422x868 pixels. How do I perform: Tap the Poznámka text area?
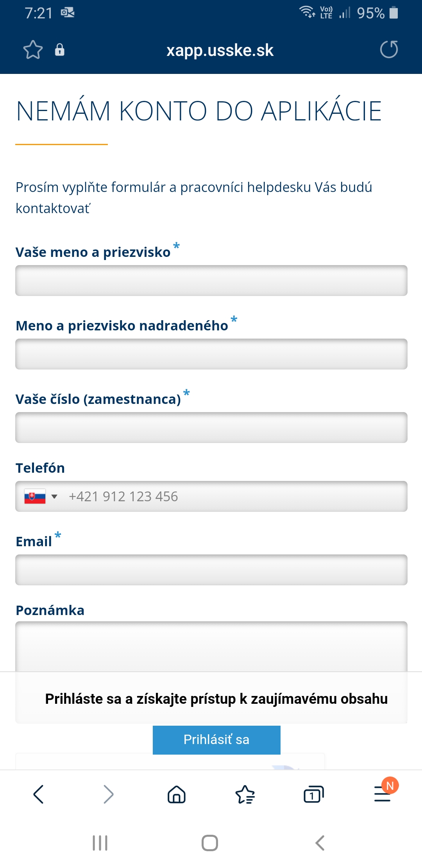click(x=211, y=647)
